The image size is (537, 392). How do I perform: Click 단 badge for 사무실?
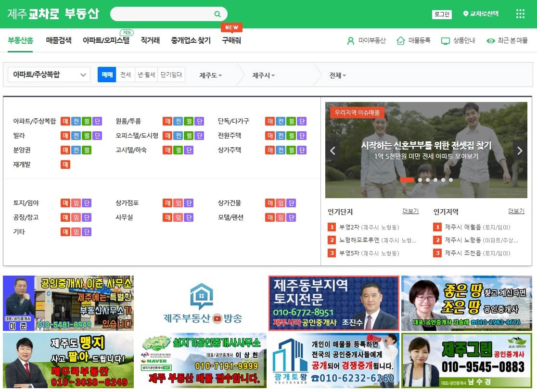tap(189, 217)
